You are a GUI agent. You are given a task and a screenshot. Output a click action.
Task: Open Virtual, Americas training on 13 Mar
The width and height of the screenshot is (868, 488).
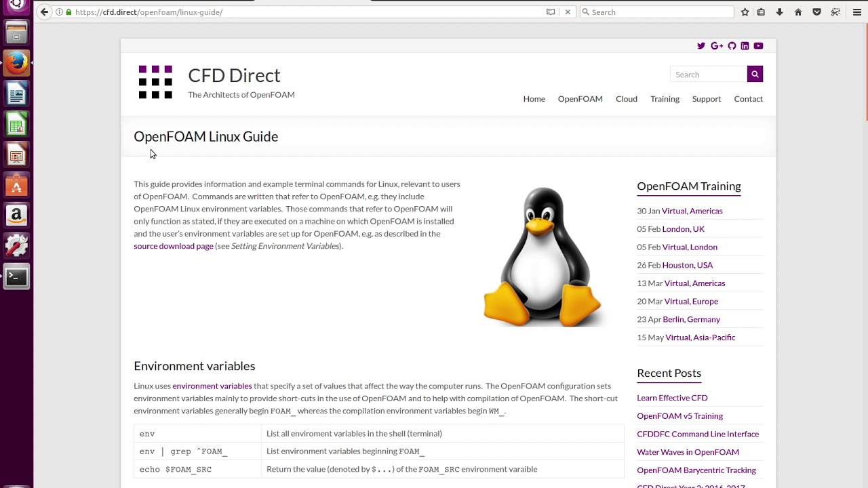coord(694,283)
